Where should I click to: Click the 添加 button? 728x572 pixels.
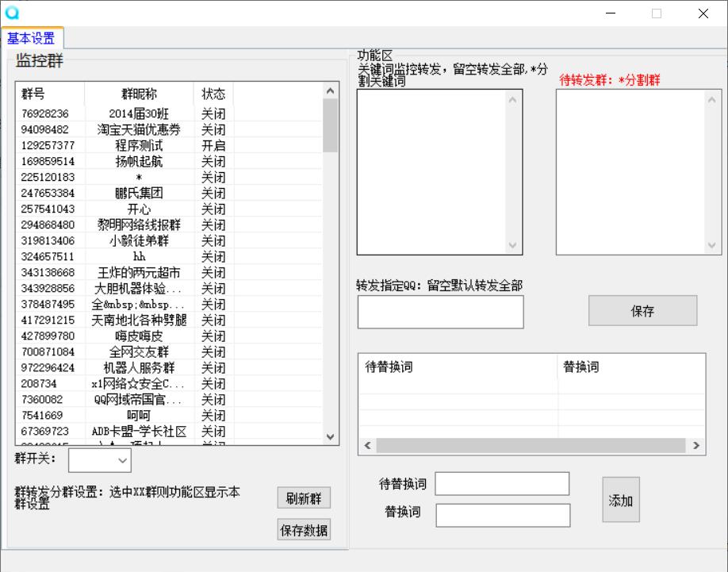(621, 500)
